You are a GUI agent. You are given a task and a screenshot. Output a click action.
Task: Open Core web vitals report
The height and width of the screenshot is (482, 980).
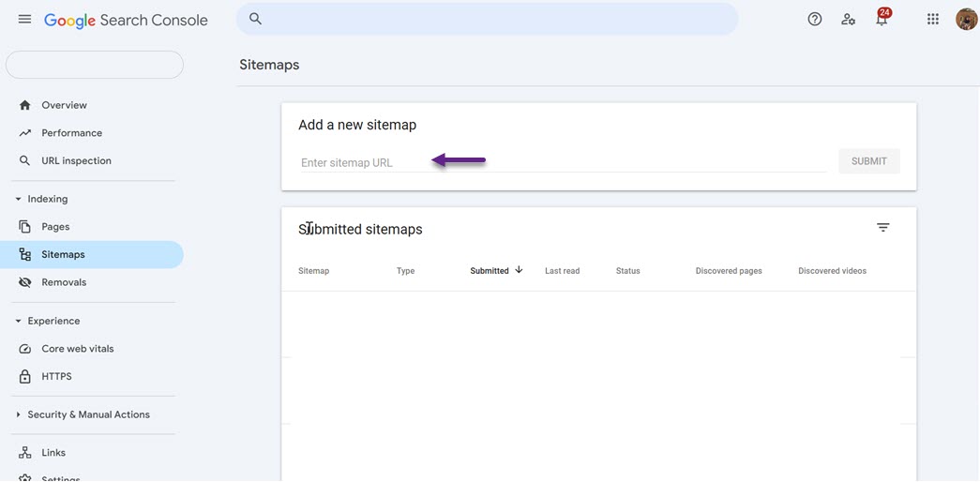click(x=77, y=349)
